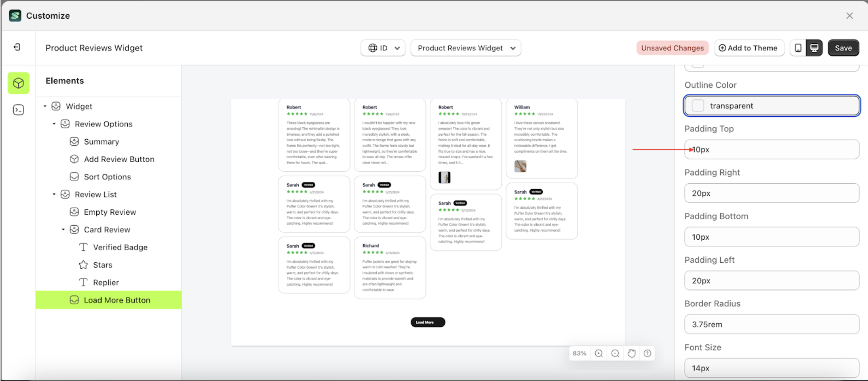Click the photo thumbnail in William's review
This screenshot has width=868, height=381.
pos(520,166)
